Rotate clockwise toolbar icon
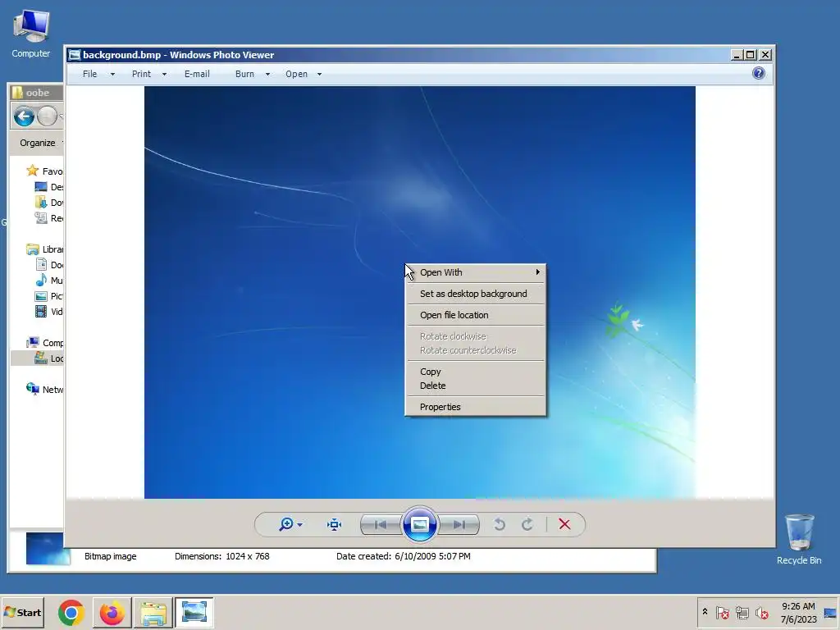Viewport: 840px width, 630px height. point(527,524)
